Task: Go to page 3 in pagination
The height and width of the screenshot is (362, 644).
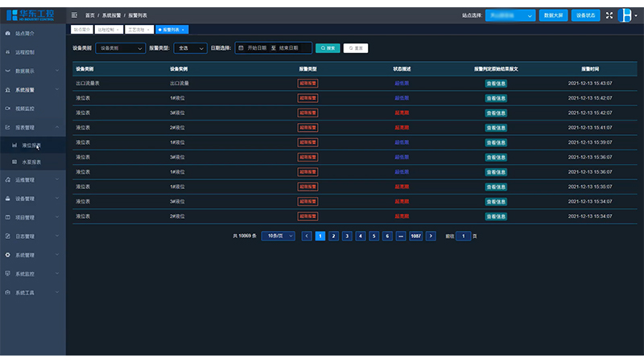Action: point(347,236)
